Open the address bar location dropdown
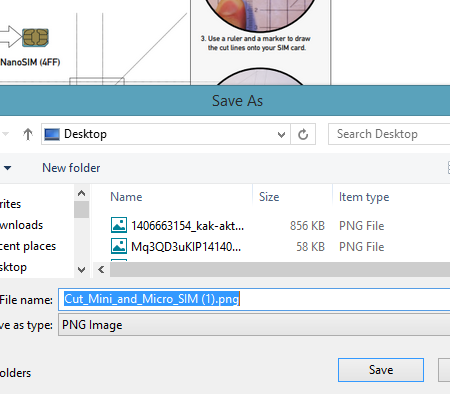The width and height of the screenshot is (450, 400). [281, 134]
